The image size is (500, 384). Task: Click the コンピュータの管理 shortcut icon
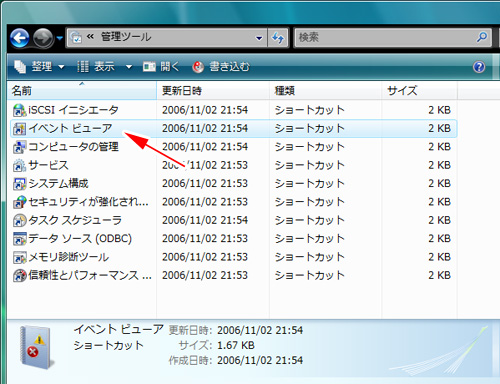(x=19, y=147)
